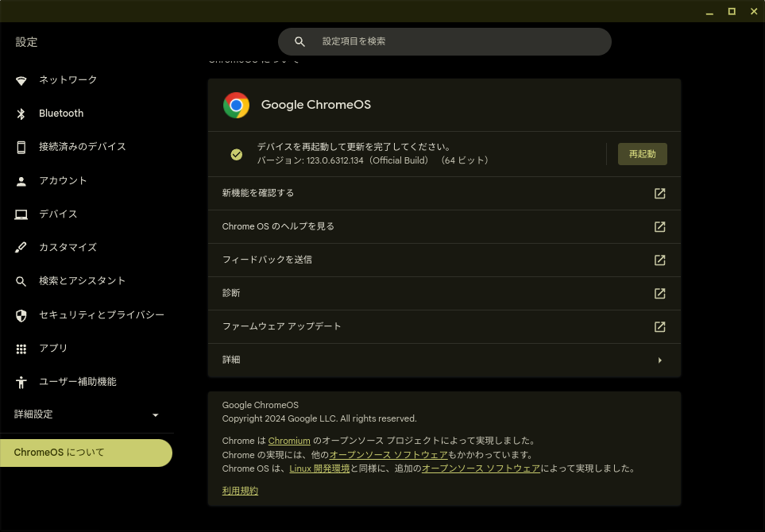Click the Bluetooth icon in the sidebar
The image size is (765, 532).
click(x=21, y=114)
